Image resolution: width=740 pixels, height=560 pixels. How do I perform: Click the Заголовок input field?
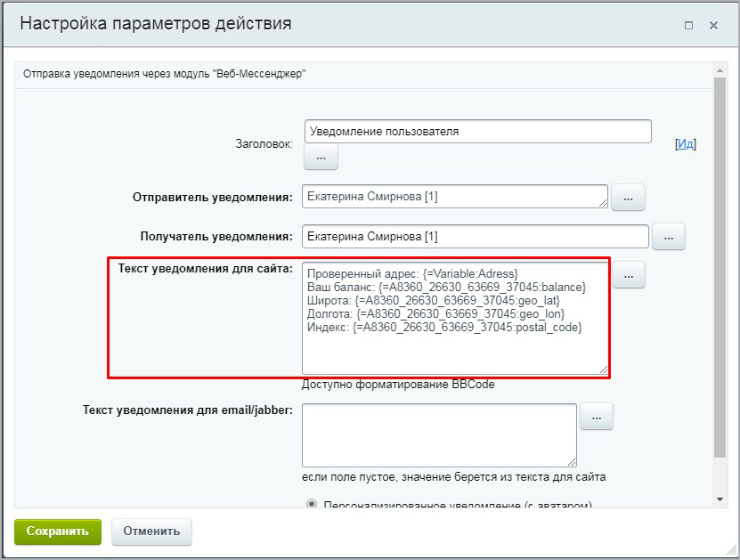(x=477, y=131)
